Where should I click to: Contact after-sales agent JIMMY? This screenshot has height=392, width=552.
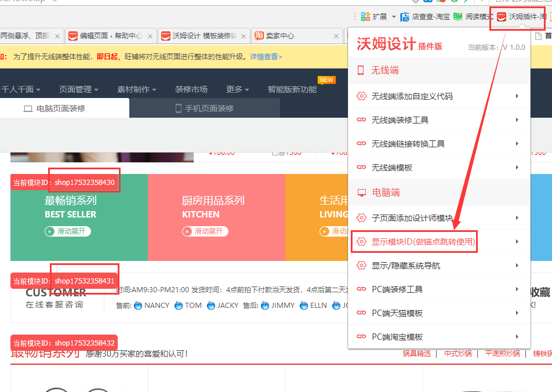click(x=278, y=306)
